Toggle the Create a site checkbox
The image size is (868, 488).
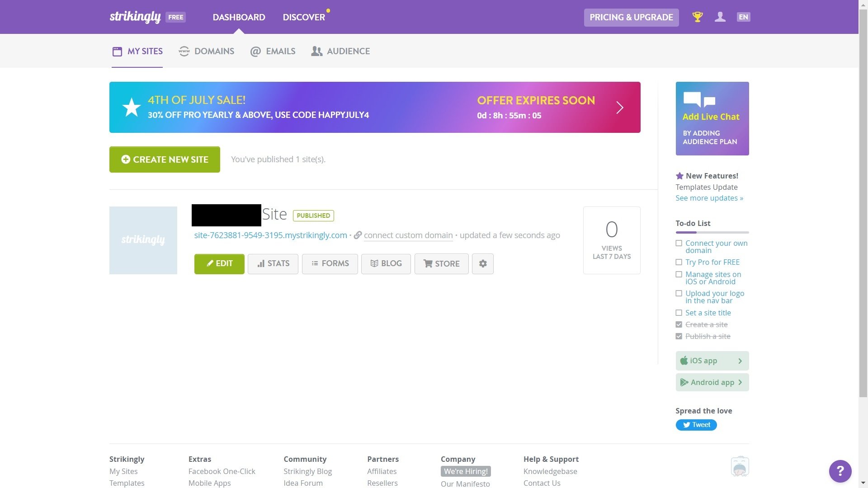(x=679, y=324)
